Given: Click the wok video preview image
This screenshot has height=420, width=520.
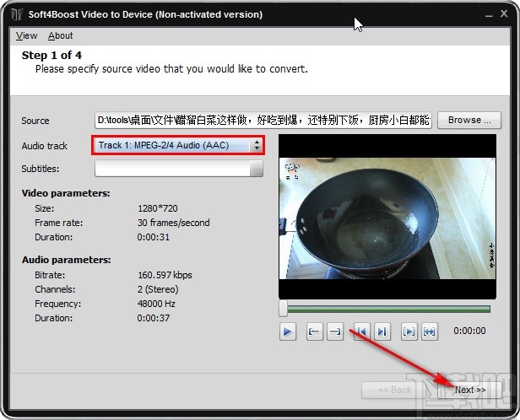Looking at the screenshot, I should (387, 218).
